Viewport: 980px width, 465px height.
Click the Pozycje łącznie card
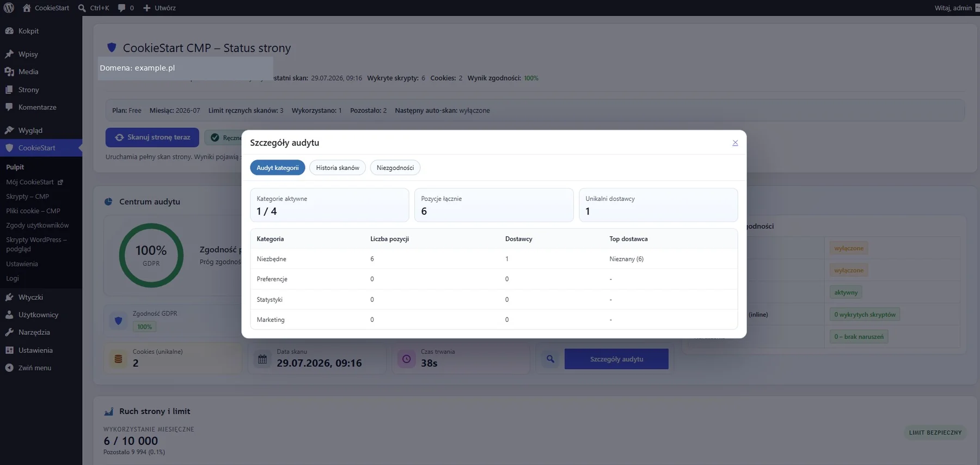coord(494,205)
